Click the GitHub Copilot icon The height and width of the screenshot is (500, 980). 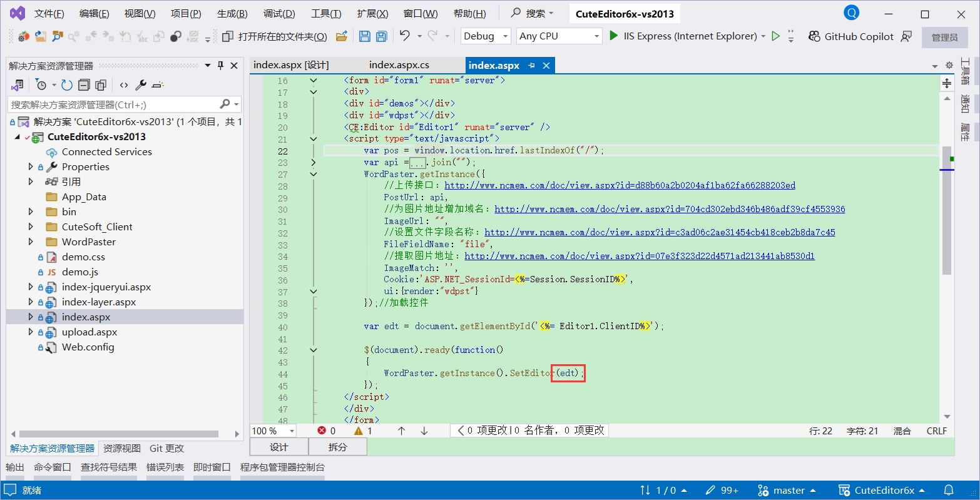point(814,36)
